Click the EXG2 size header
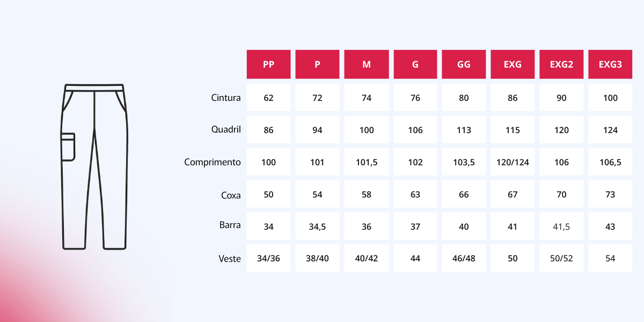The image size is (644, 322). [561, 64]
